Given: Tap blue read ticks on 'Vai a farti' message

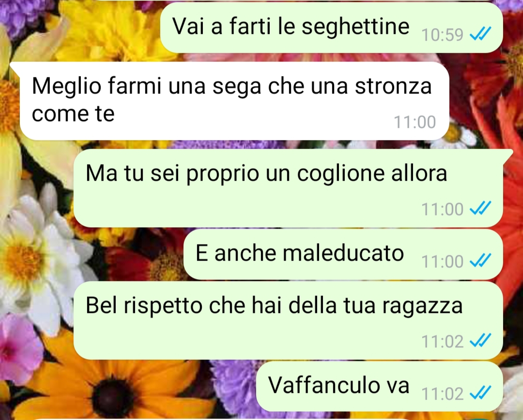Looking at the screenshot, I should [480, 34].
